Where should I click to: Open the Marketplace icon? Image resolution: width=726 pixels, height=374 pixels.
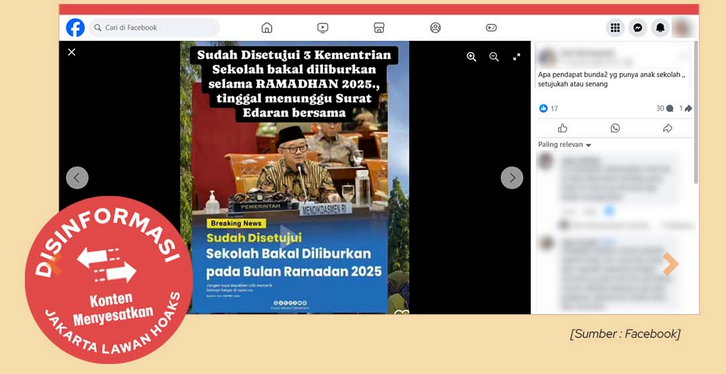point(379,28)
